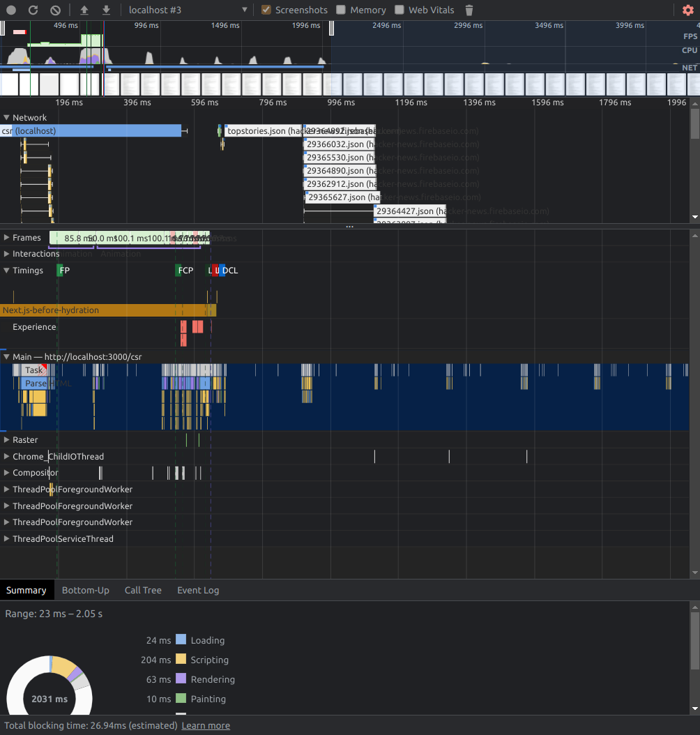Expand the Frames track
The width and height of the screenshot is (700, 735).
pyautogui.click(x=6, y=238)
